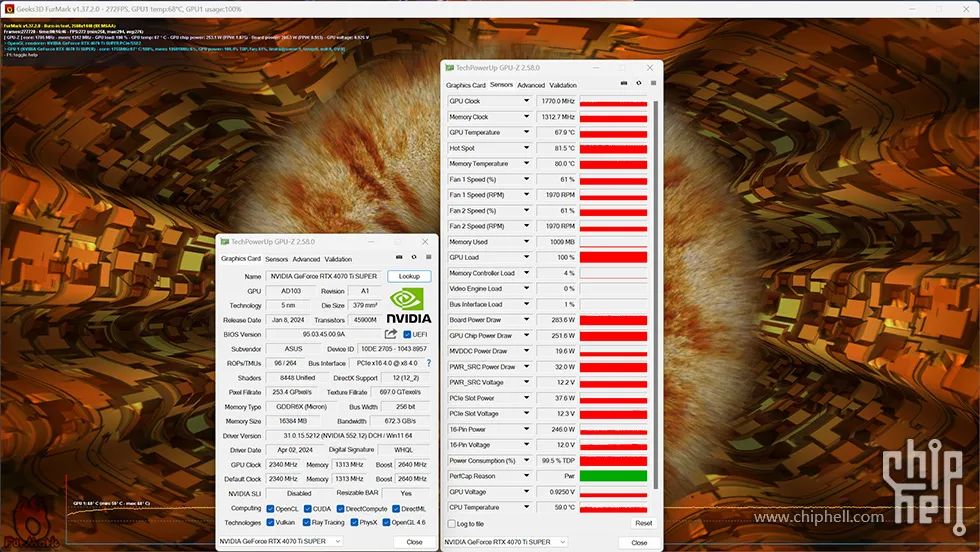Image resolution: width=980 pixels, height=552 pixels.
Task: Click the GPU-Z title bar icon of Sensors window
Action: coord(449,68)
